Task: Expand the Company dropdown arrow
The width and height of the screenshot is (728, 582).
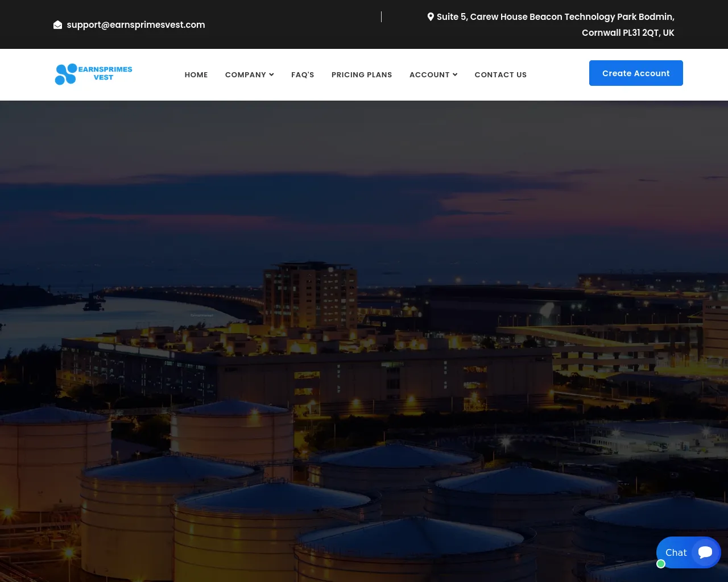Action: tap(271, 74)
